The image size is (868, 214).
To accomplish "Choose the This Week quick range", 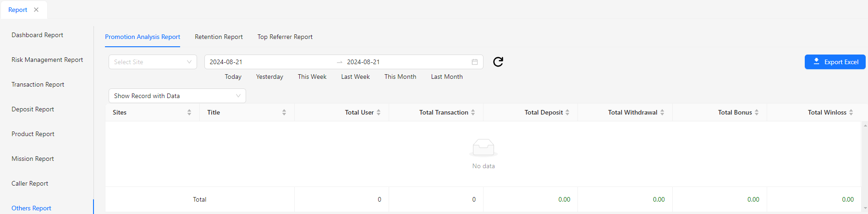I will tap(312, 77).
